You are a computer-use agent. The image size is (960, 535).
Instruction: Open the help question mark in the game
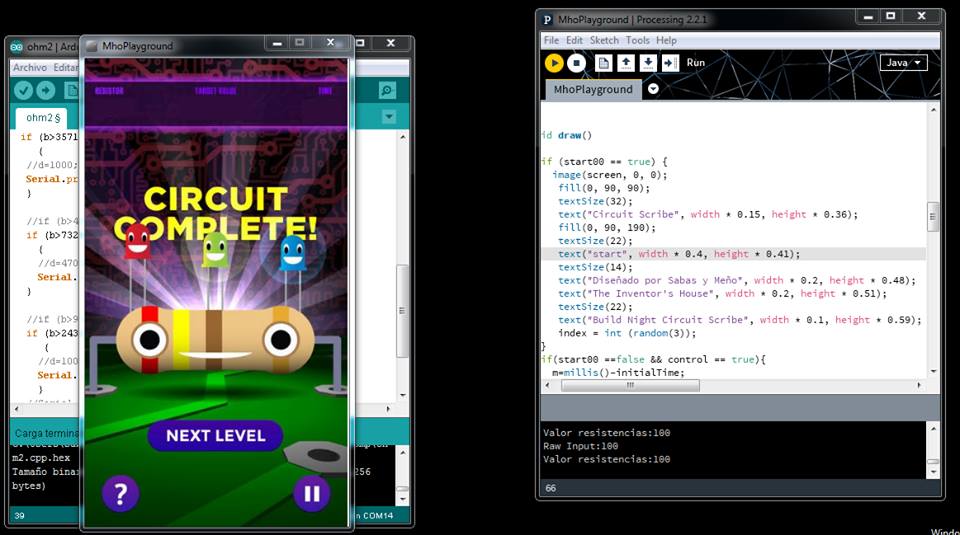[121, 493]
